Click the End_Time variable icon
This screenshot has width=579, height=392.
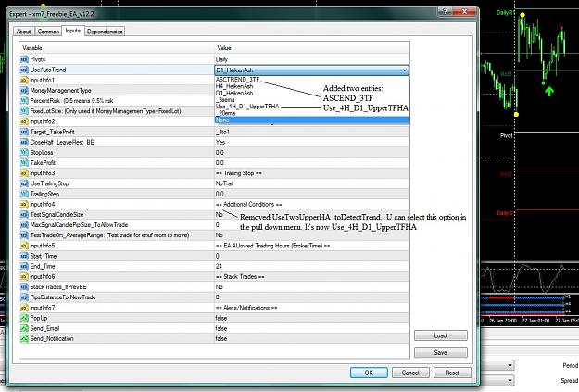(x=24, y=266)
